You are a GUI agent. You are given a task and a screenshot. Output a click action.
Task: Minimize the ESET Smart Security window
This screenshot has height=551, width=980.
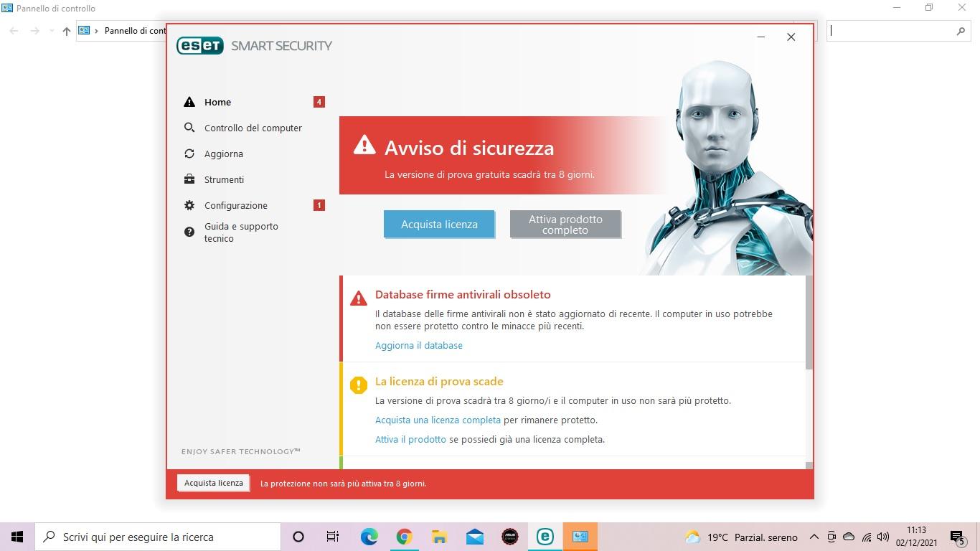[760, 37]
